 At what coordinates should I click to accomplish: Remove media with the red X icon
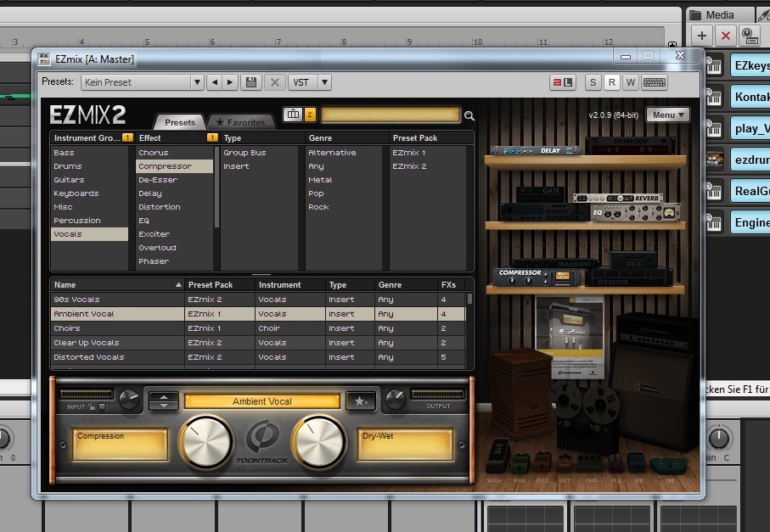725,36
